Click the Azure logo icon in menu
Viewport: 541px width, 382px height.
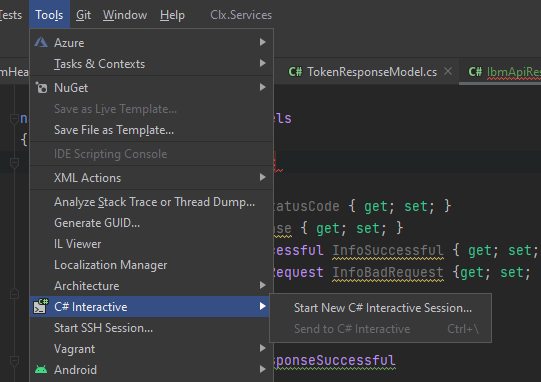[x=41, y=42]
